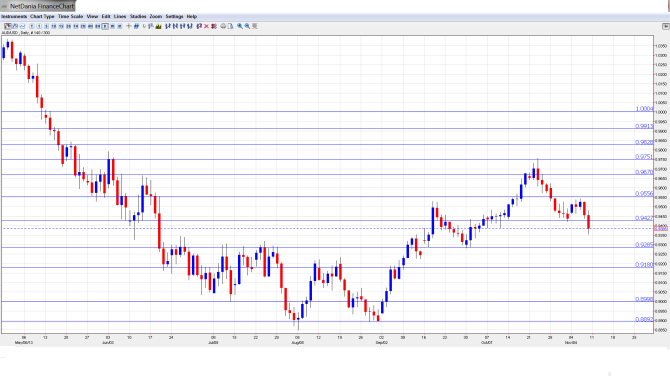
Task: Toggle the selected daily time scale button
Action: (105, 26)
